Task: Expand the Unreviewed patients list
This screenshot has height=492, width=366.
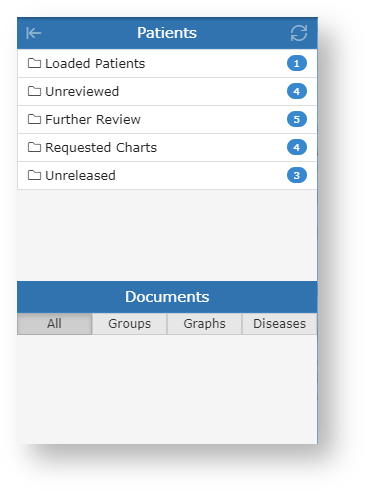Action: coord(167,91)
